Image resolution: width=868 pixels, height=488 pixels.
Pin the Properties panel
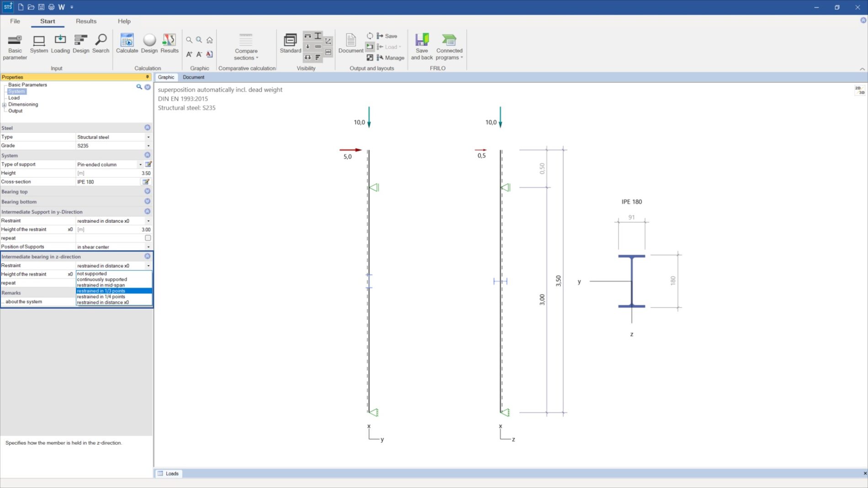[x=147, y=77]
